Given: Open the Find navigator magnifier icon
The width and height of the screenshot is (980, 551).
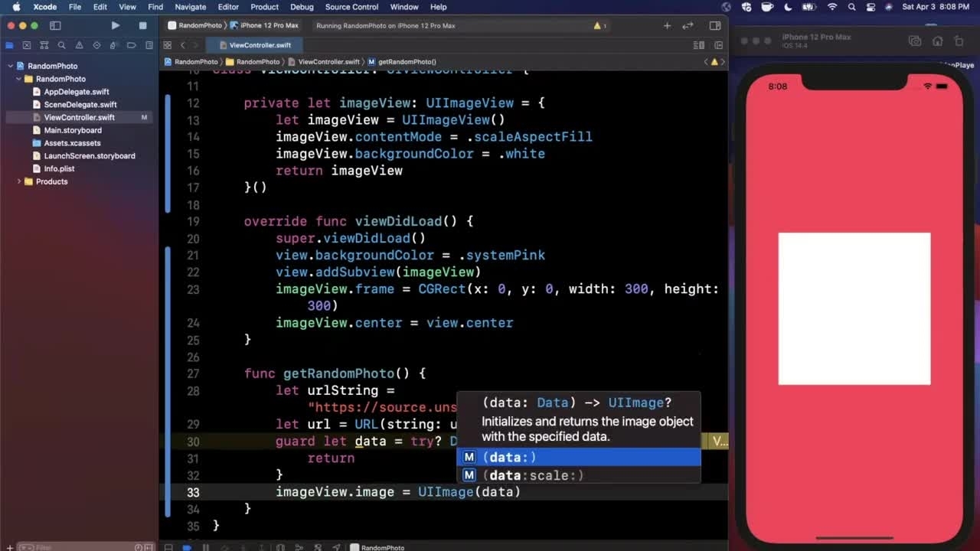Looking at the screenshot, I should click(x=61, y=45).
